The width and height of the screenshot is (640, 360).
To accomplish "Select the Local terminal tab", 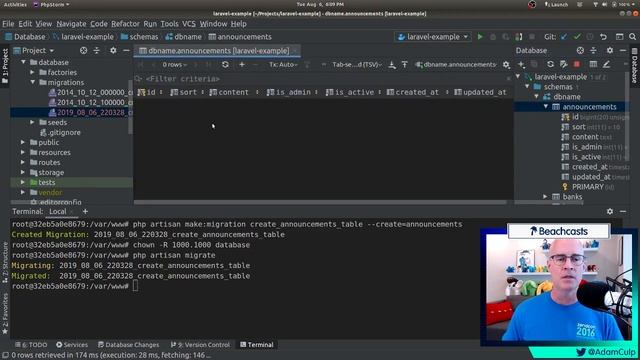I will [58, 211].
